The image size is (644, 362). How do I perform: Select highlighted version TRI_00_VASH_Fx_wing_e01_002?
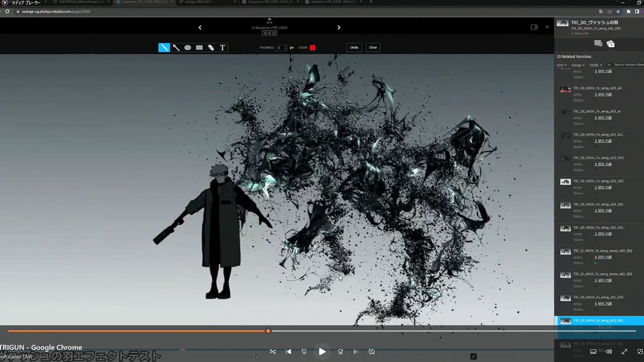click(599, 321)
